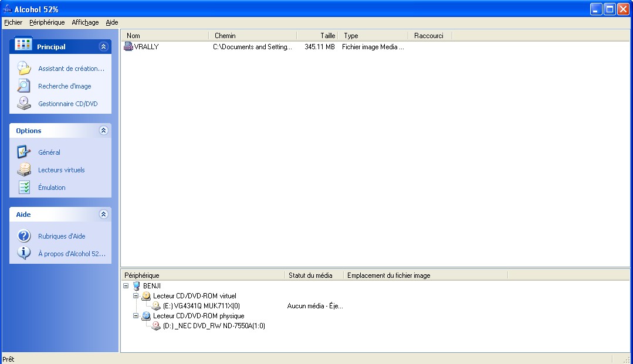Click the À propos info icon
This screenshot has height=364, width=633.
tap(24, 253)
